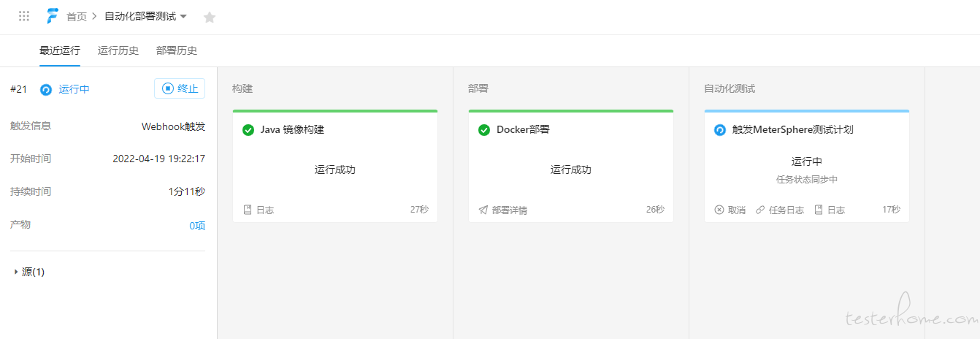Open the 0项 artifacts link
Viewport: 980px width, 339px height.
tap(197, 226)
